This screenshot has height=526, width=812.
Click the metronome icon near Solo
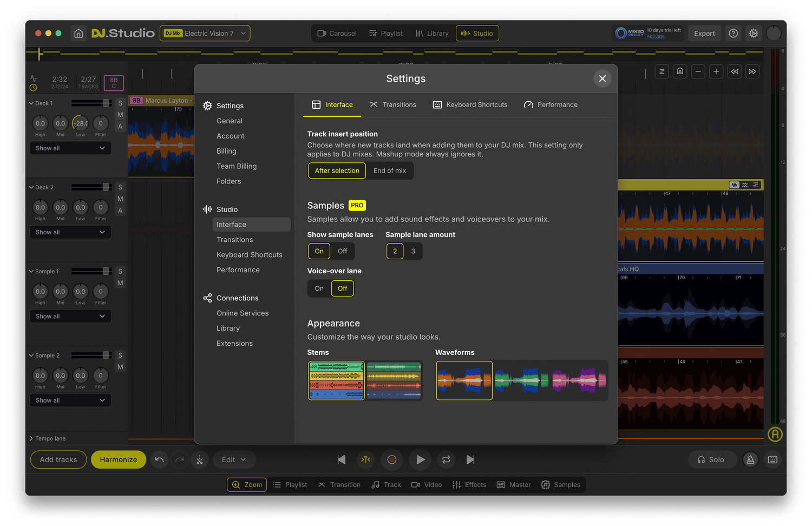click(750, 459)
